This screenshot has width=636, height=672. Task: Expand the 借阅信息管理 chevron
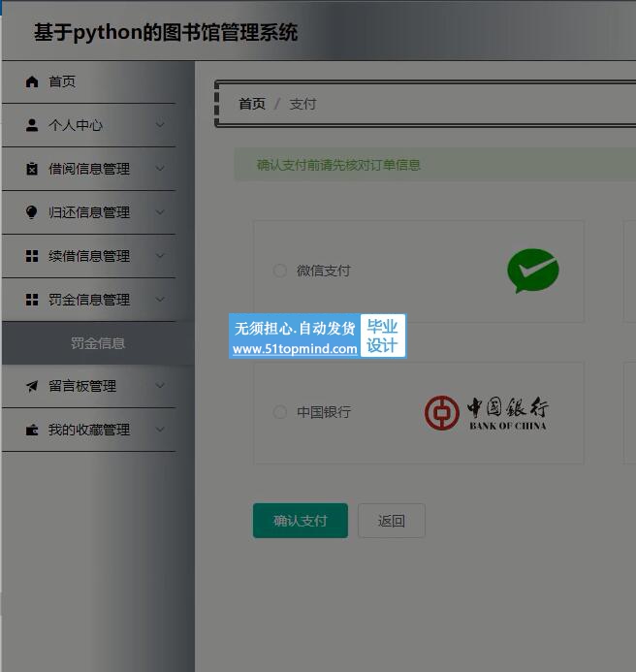tap(160, 169)
